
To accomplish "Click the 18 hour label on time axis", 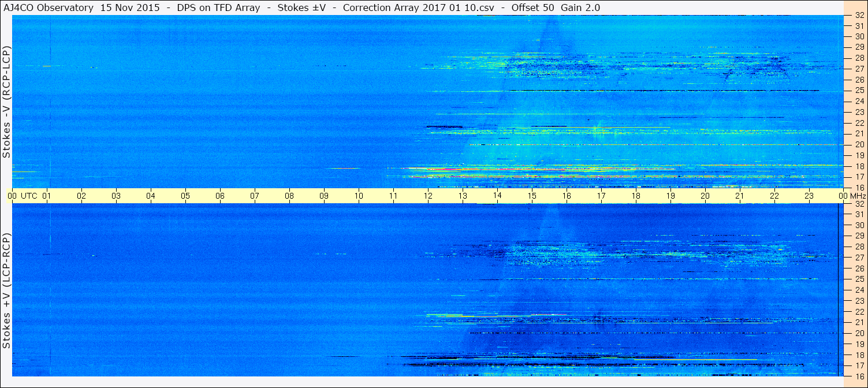I will [636, 196].
